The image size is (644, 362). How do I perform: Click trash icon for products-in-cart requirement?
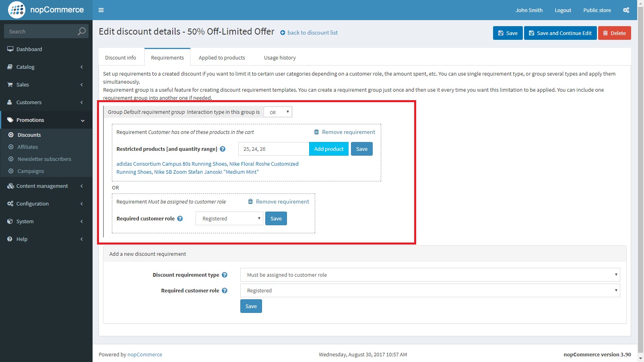316,132
